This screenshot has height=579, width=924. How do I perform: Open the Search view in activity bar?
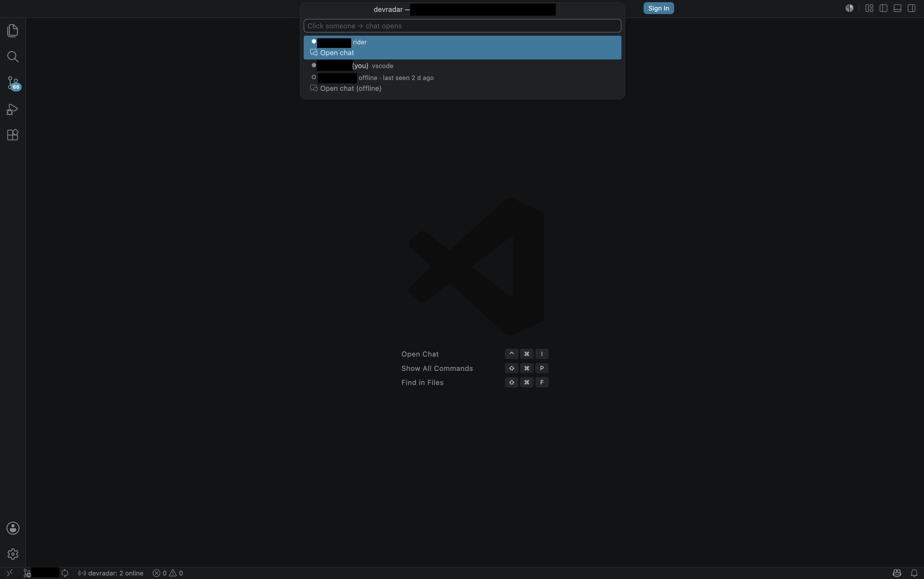point(13,57)
